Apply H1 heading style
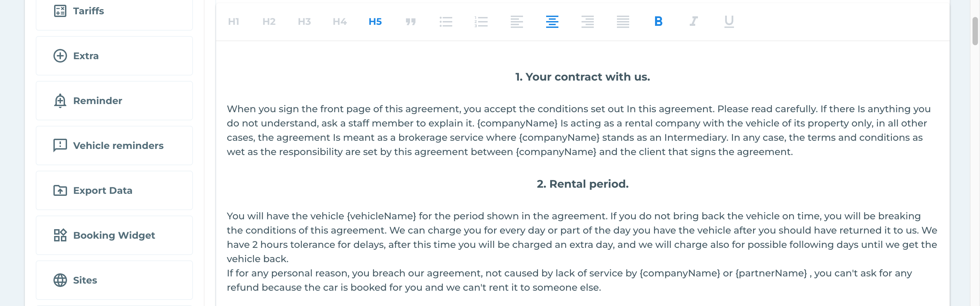This screenshot has width=980, height=306. tap(233, 22)
